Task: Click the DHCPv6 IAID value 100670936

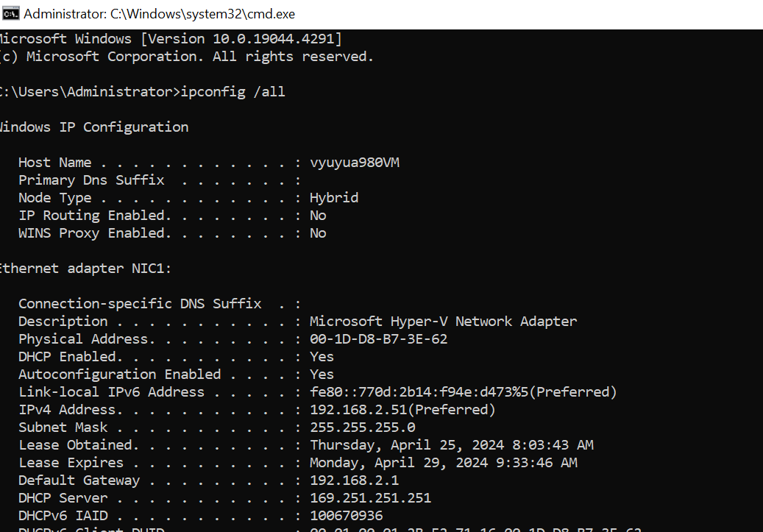Action: click(x=347, y=516)
